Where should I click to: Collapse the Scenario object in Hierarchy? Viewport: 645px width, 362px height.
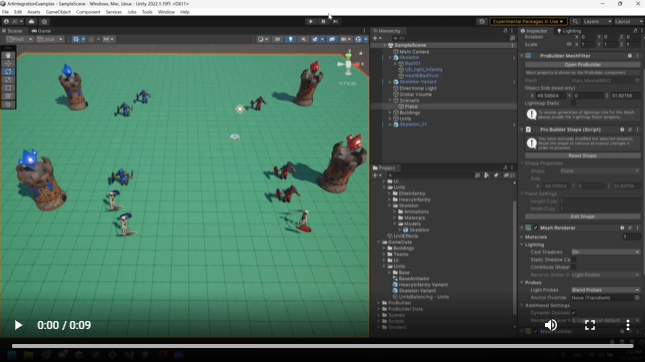tap(390, 100)
